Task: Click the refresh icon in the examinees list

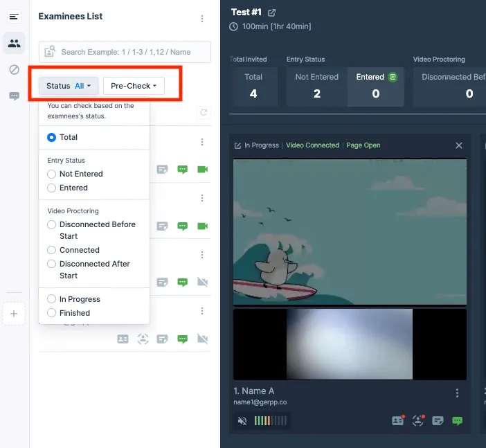Action: [x=204, y=112]
